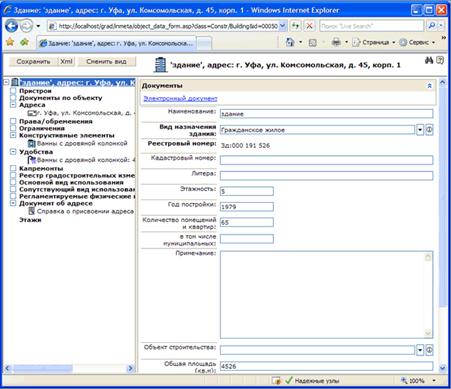451x389 pixels.
Task: Expand the Пристрои tree node
Action: point(13,91)
